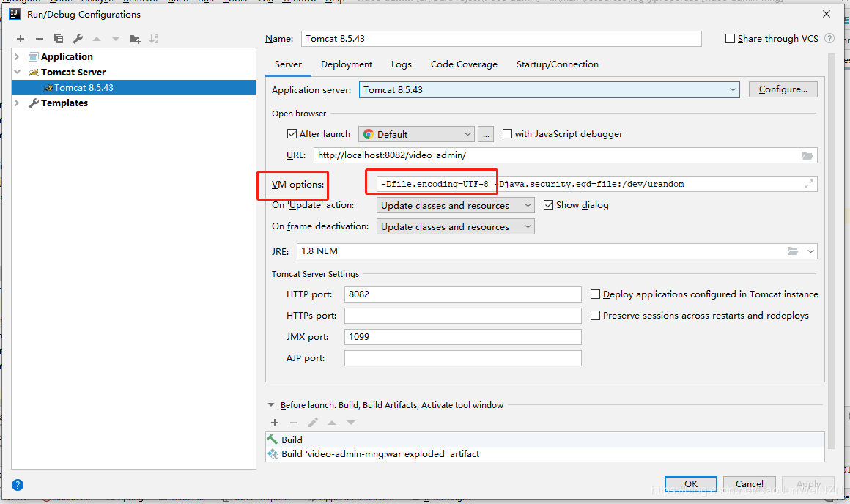This screenshot has width=850, height=504.
Task: Collapse Before launch section
Action: coord(271,405)
